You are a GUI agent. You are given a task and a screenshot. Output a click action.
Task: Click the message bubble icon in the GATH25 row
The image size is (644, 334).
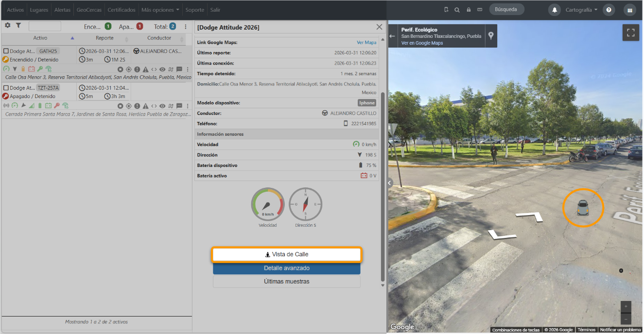tap(179, 69)
